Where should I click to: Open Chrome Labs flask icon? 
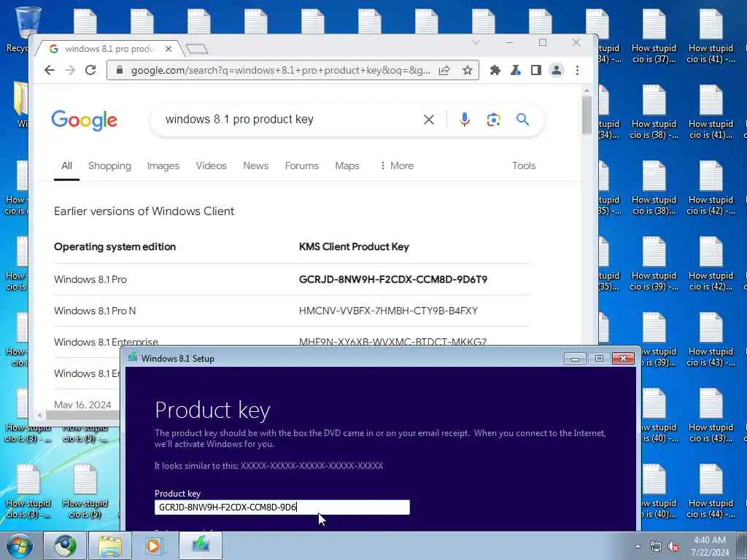click(x=516, y=71)
